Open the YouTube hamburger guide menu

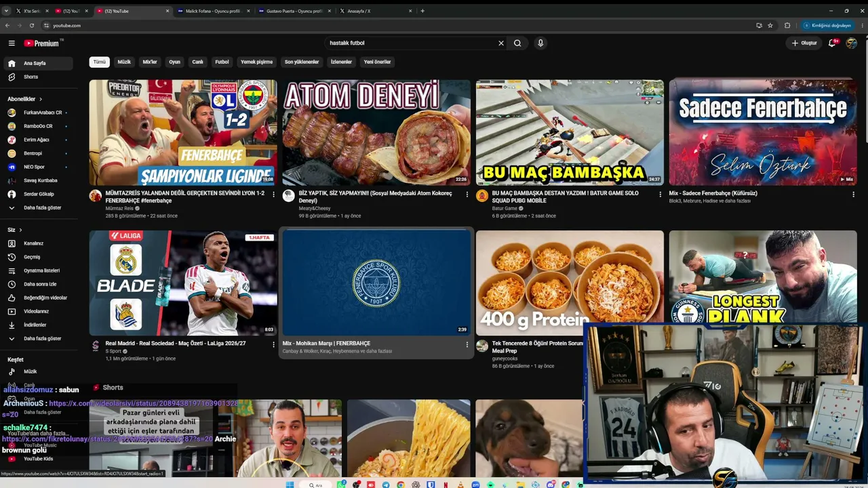click(12, 43)
